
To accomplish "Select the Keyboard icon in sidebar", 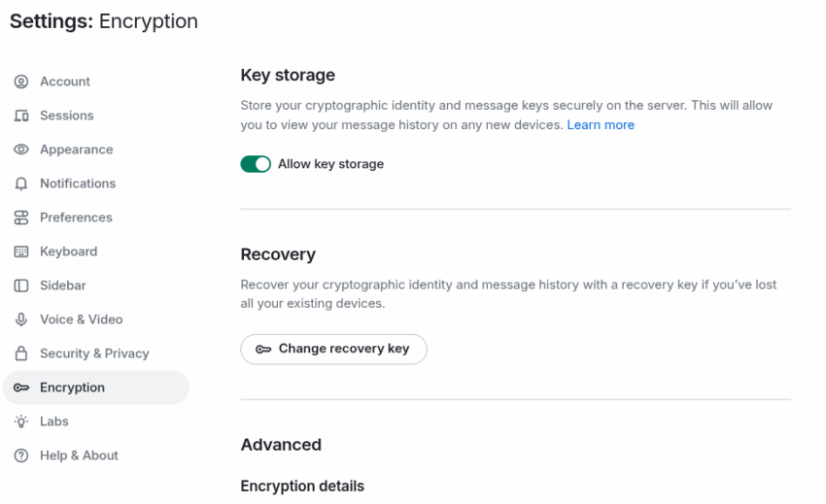I will tap(21, 252).
